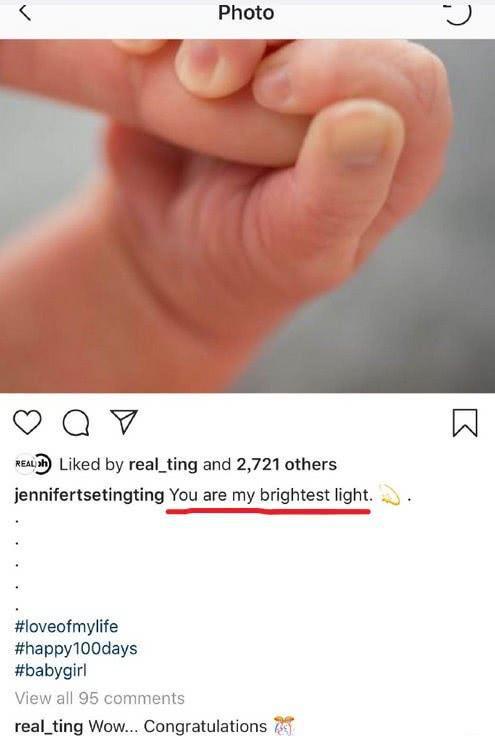The width and height of the screenshot is (495, 736).
Task: Open jennifertsetingting profile from caption
Action: pyautogui.click(x=89, y=495)
